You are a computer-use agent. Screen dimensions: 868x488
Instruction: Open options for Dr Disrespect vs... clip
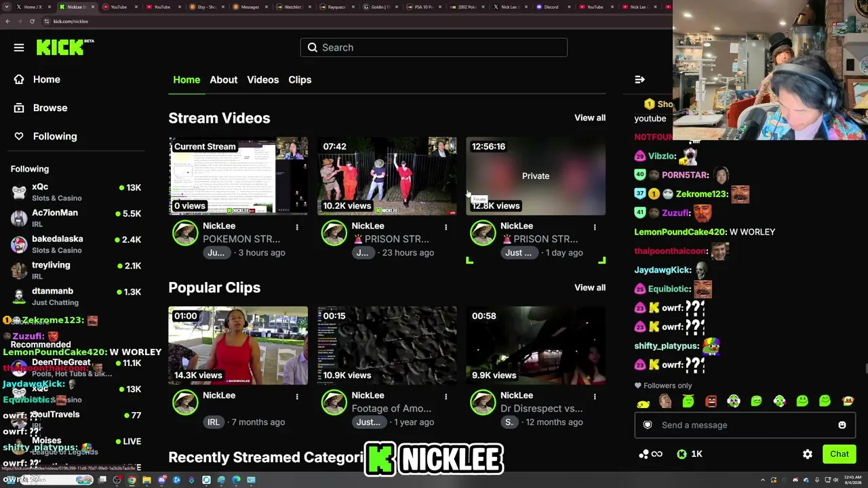(595, 396)
